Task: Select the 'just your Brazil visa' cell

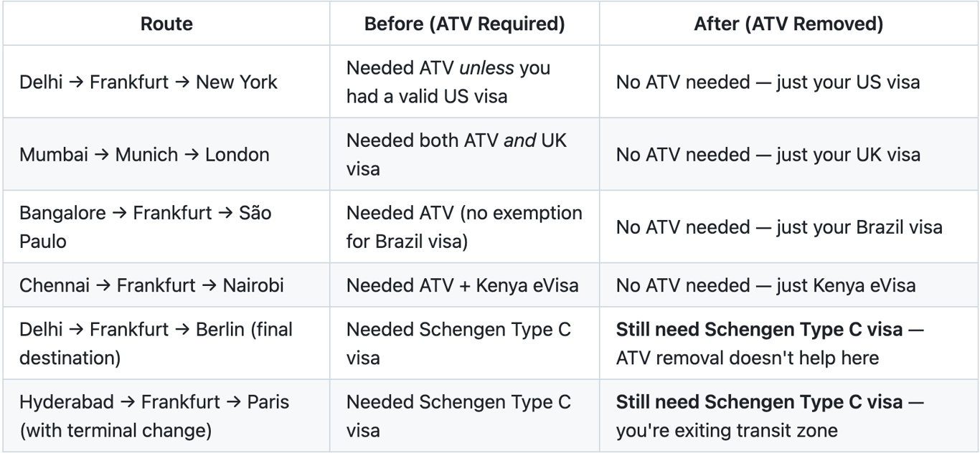Action: pyautogui.click(x=779, y=227)
